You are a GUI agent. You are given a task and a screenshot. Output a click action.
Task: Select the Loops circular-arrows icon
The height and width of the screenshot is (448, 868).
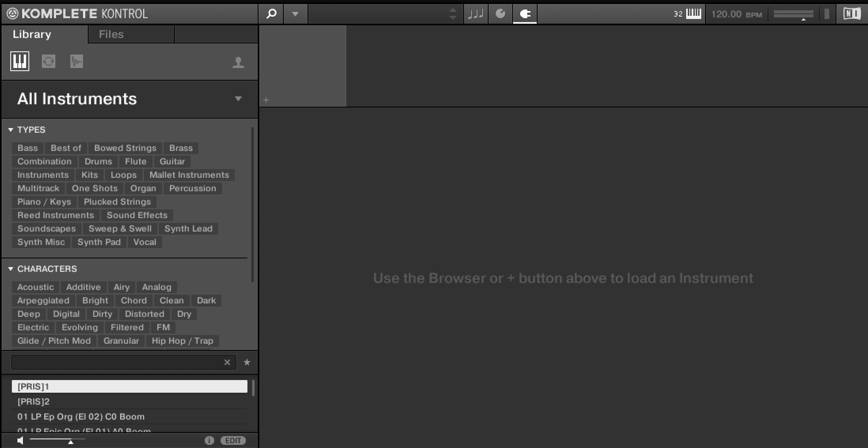(48, 61)
